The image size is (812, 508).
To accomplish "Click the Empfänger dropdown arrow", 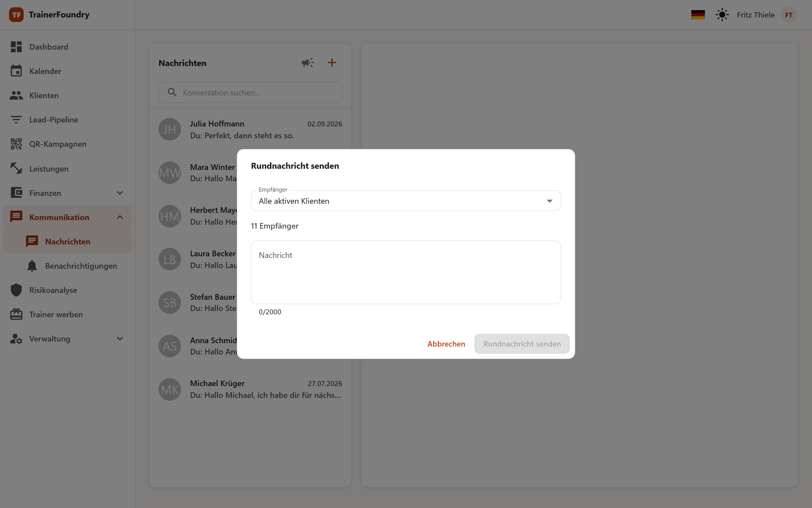I will point(550,201).
